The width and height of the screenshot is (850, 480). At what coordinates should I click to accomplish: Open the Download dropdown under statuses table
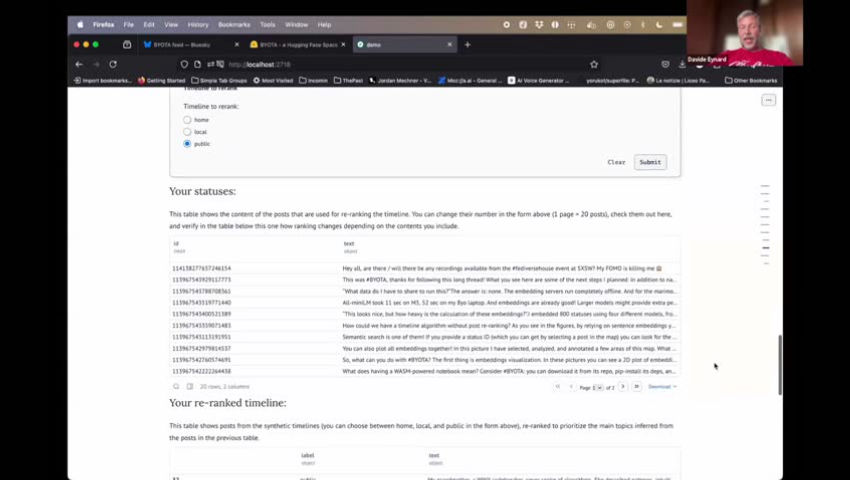click(x=661, y=386)
